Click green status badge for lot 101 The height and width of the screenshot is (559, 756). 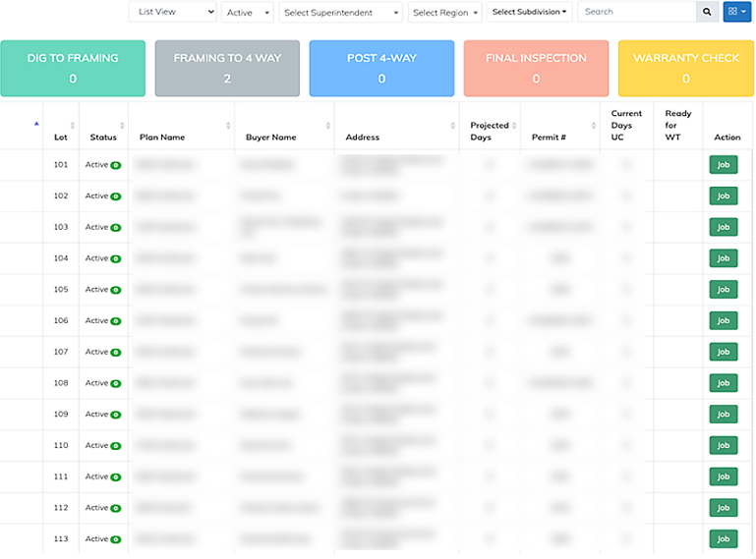pos(115,165)
